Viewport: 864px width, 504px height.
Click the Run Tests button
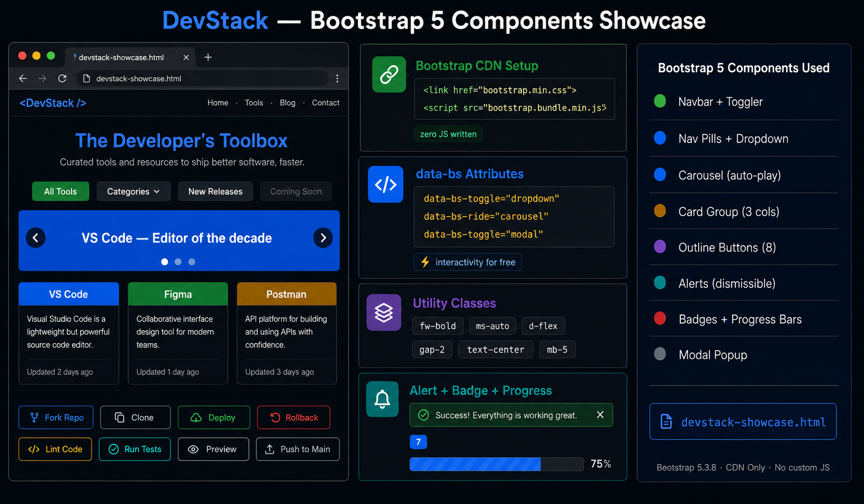click(x=135, y=449)
